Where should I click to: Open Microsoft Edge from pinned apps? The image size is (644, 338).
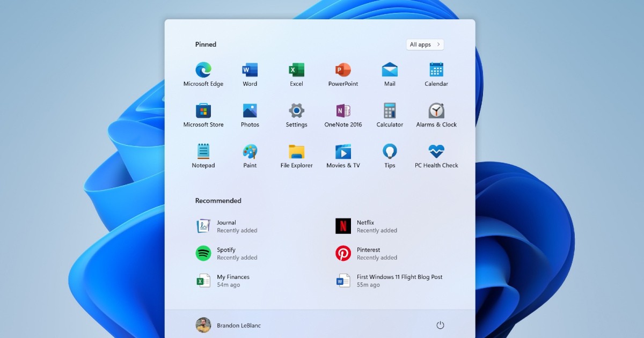tap(203, 70)
